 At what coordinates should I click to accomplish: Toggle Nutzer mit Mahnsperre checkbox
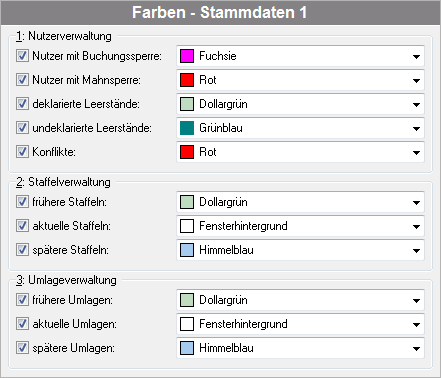tap(22, 80)
